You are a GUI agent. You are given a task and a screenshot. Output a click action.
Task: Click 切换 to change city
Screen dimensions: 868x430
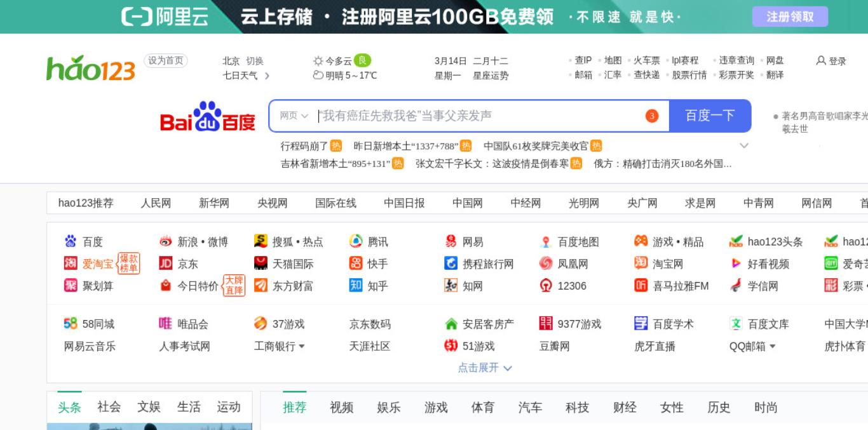255,61
